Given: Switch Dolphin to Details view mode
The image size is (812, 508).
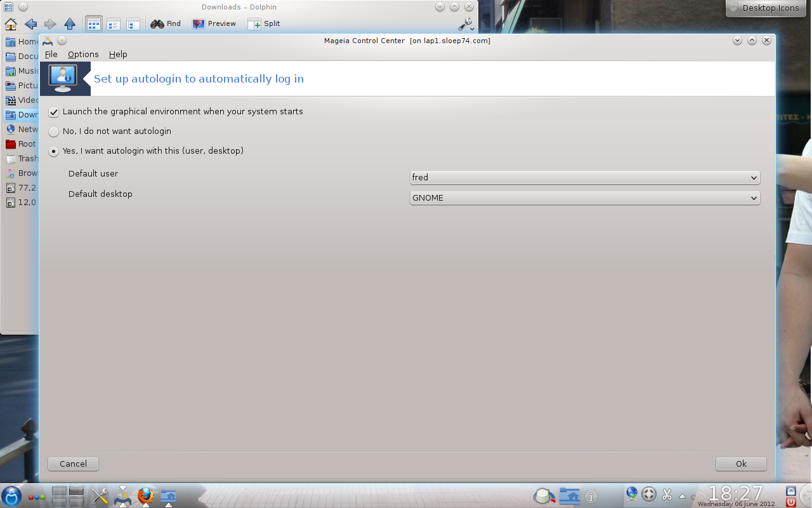Looking at the screenshot, I should (x=114, y=24).
